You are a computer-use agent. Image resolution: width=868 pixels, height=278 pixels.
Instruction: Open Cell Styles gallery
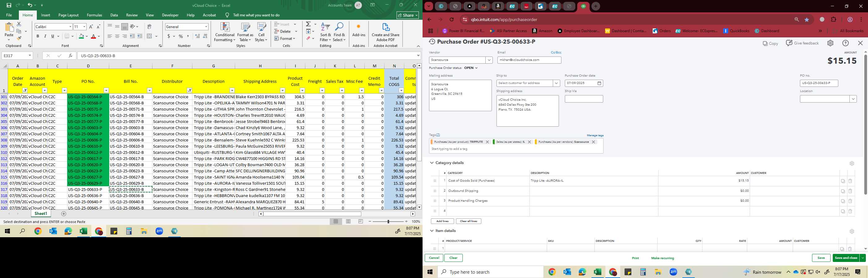pos(261,32)
